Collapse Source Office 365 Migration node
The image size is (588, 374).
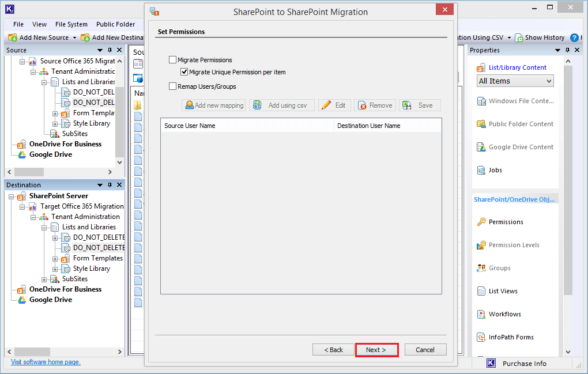[22, 61]
